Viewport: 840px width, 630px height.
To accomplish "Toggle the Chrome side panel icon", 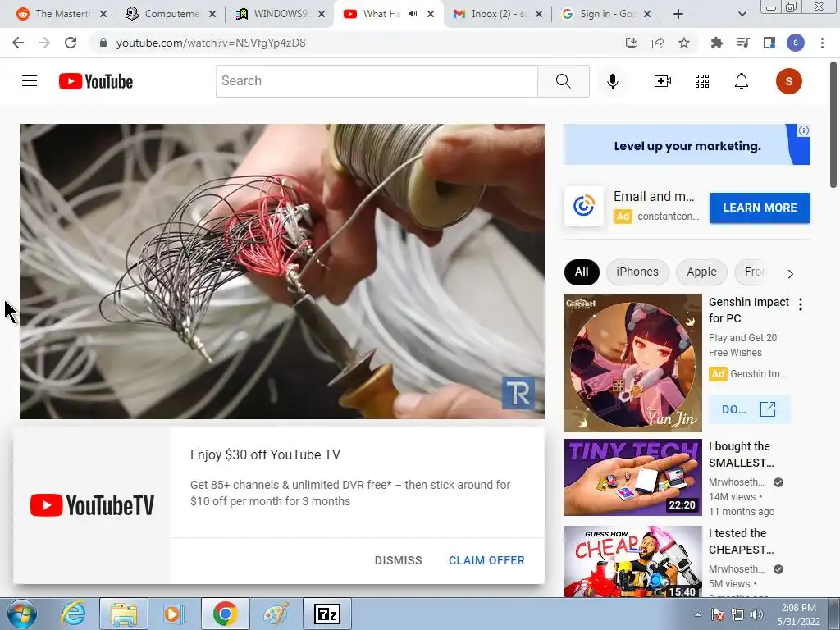I will coord(769,43).
